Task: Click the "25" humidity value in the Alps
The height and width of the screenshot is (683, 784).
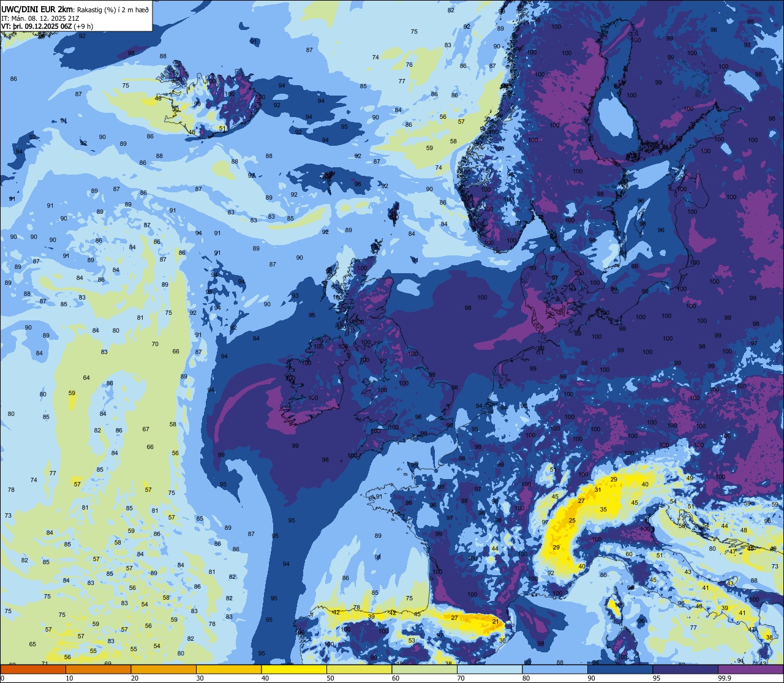Action: [x=572, y=521]
